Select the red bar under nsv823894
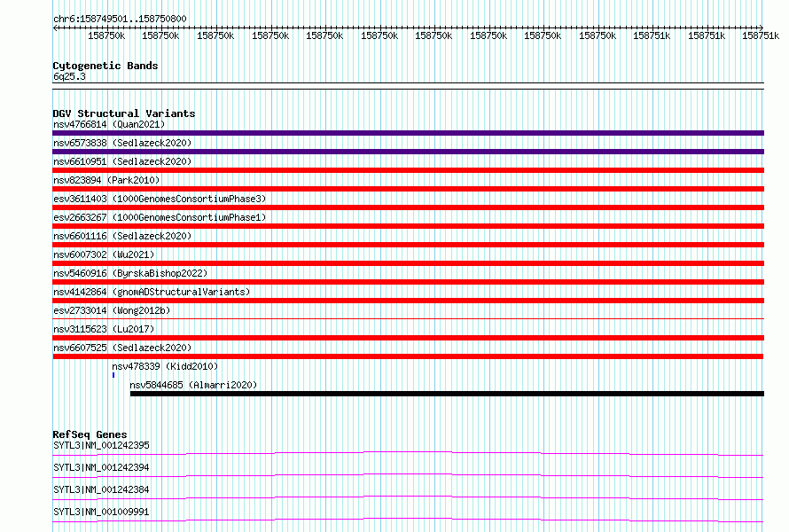This screenshot has width=789, height=532. pyautogui.click(x=408, y=189)
